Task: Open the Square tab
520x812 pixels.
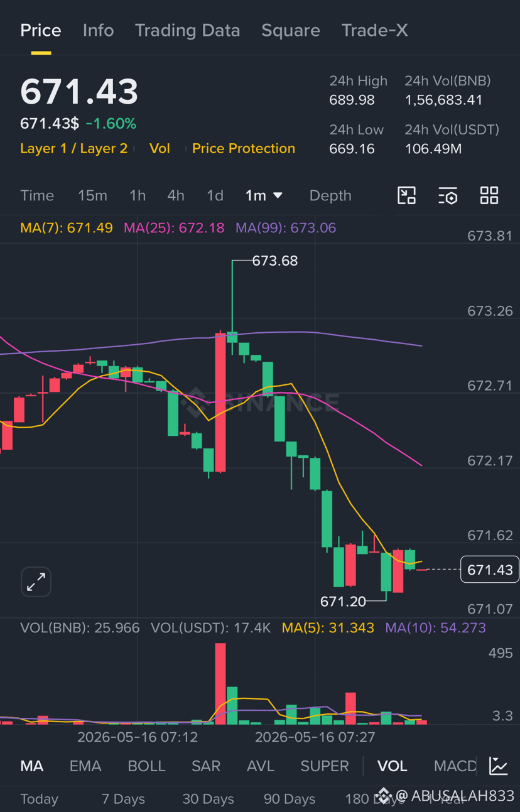Action: click(x=291, y=30)
